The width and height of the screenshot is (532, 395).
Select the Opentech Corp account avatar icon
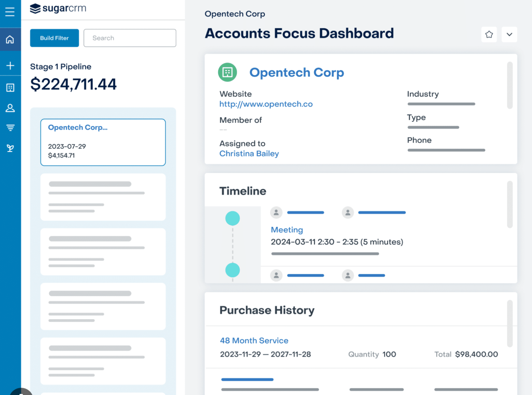[x=227, y=72]
